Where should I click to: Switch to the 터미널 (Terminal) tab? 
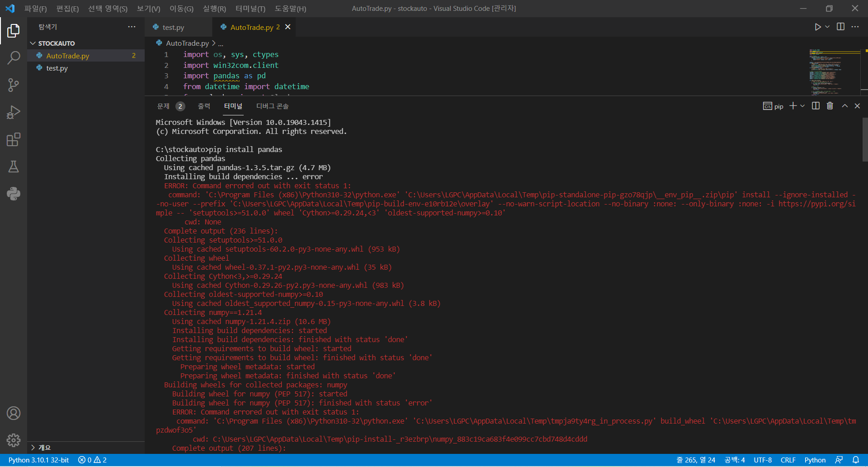coord(233,106)
